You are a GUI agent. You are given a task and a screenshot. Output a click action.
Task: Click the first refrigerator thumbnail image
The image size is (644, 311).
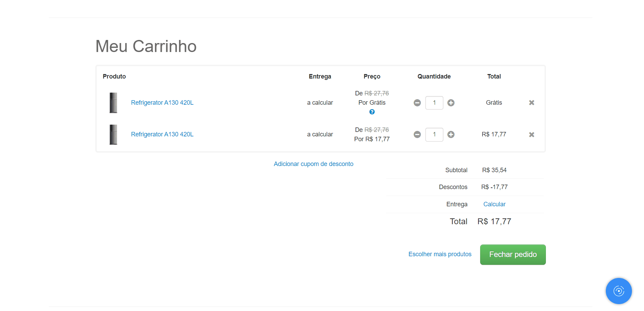tap(114, 102)
